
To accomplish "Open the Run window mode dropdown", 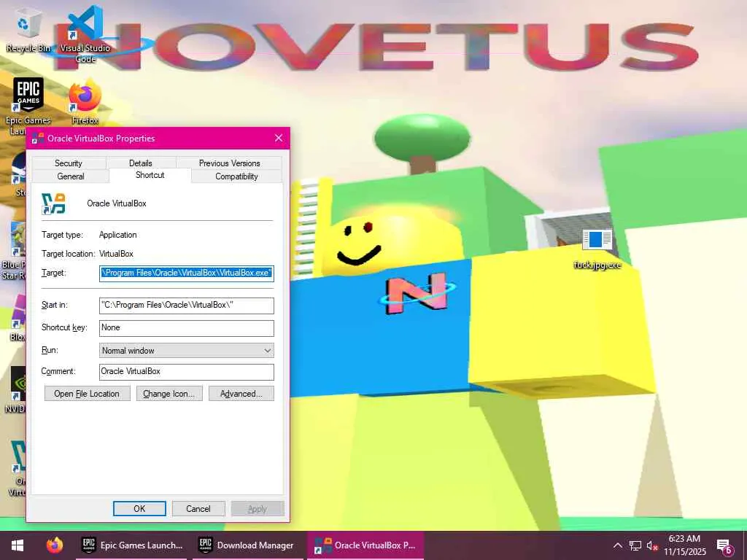I will (186, 351).
